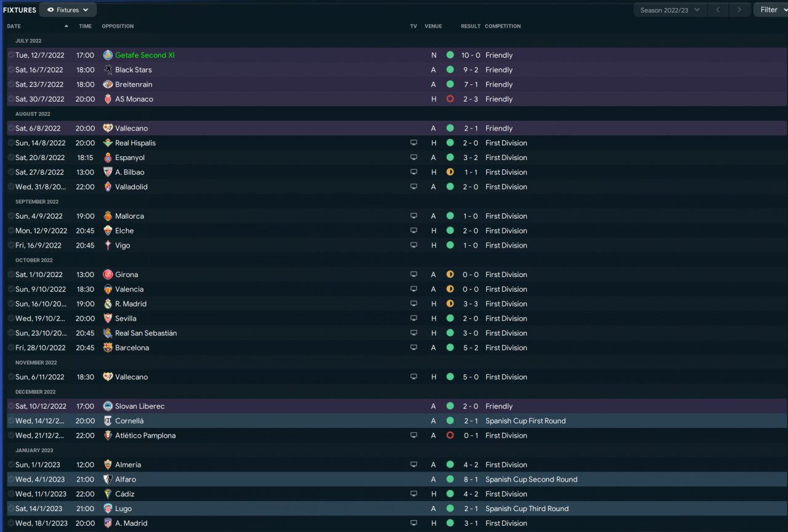Toggle the check circle beside Sat, 10/12/2022
This screenshot has width=788, height=532.
click(x=11, y=406)
